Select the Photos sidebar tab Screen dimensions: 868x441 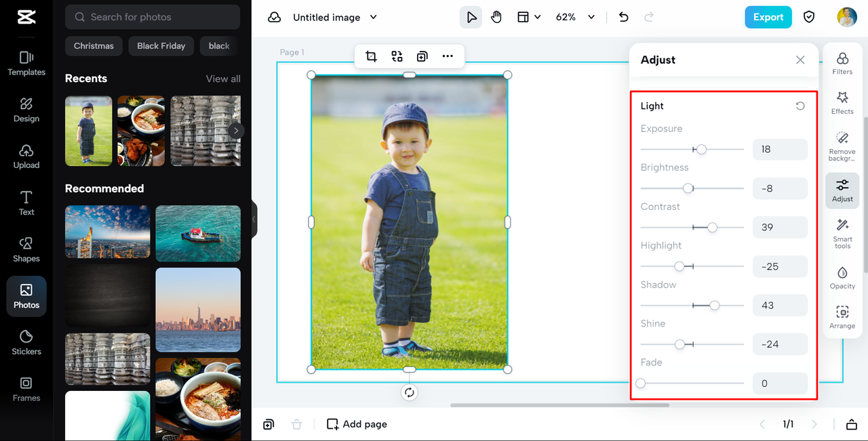point(26,297)
